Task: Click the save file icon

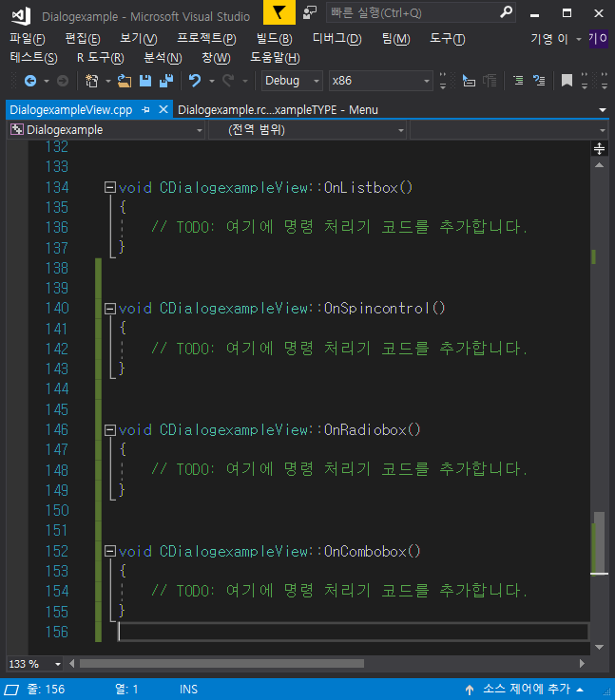Action: [x=145, y=81]
